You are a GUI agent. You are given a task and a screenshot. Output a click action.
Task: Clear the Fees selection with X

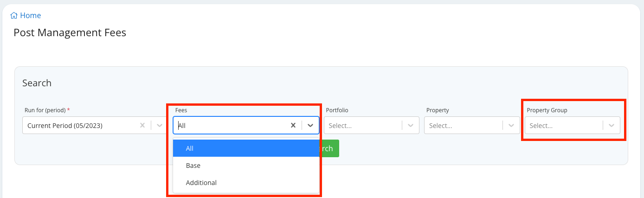click(x=293, y=125)
